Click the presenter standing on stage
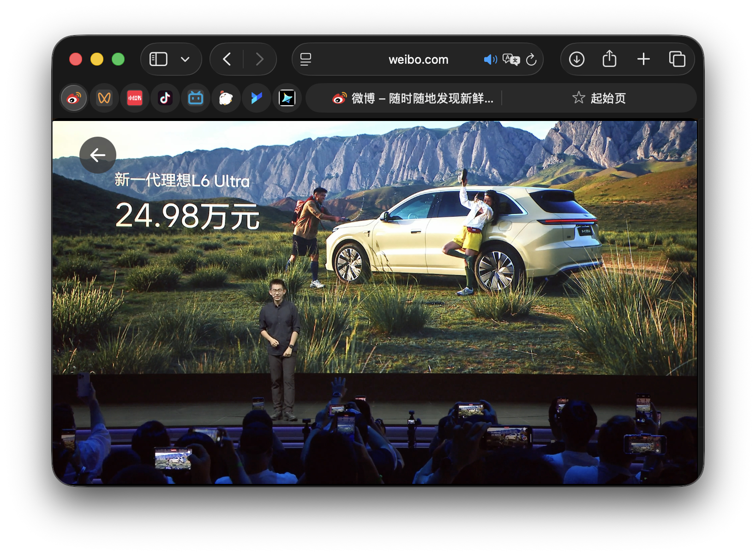The height and width of the screenshot is (555, 756). pos(280,349)
